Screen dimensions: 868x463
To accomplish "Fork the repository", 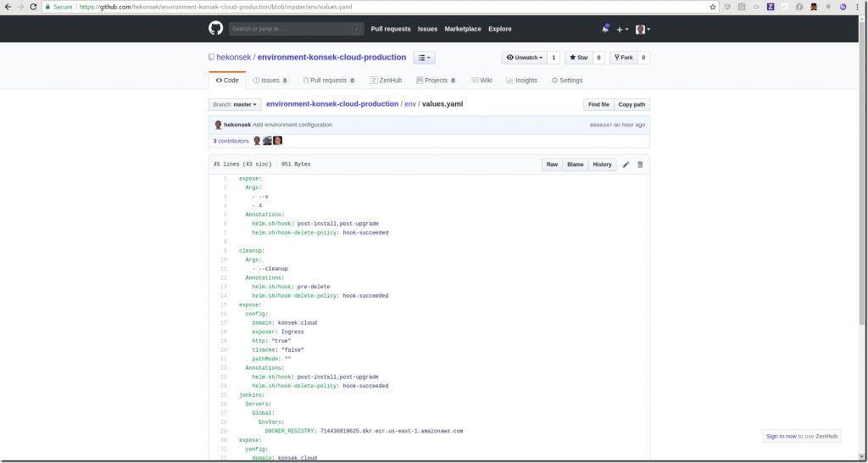I will (x=623, y=58).
